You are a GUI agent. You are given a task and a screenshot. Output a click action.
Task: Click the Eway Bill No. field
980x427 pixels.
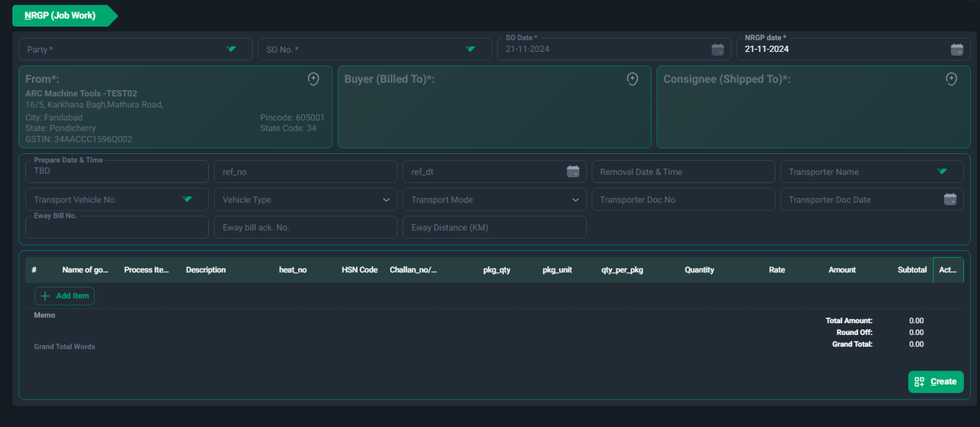click(117, 227)
